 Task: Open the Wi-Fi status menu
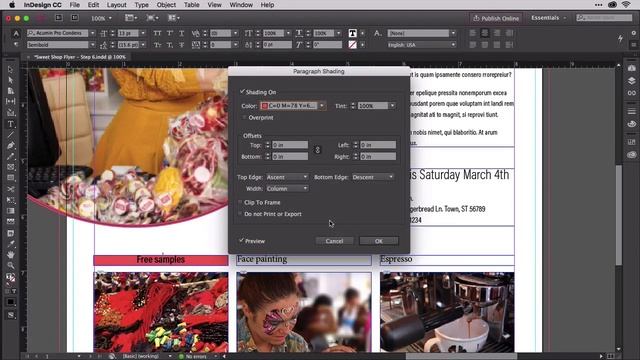(626, 5)
